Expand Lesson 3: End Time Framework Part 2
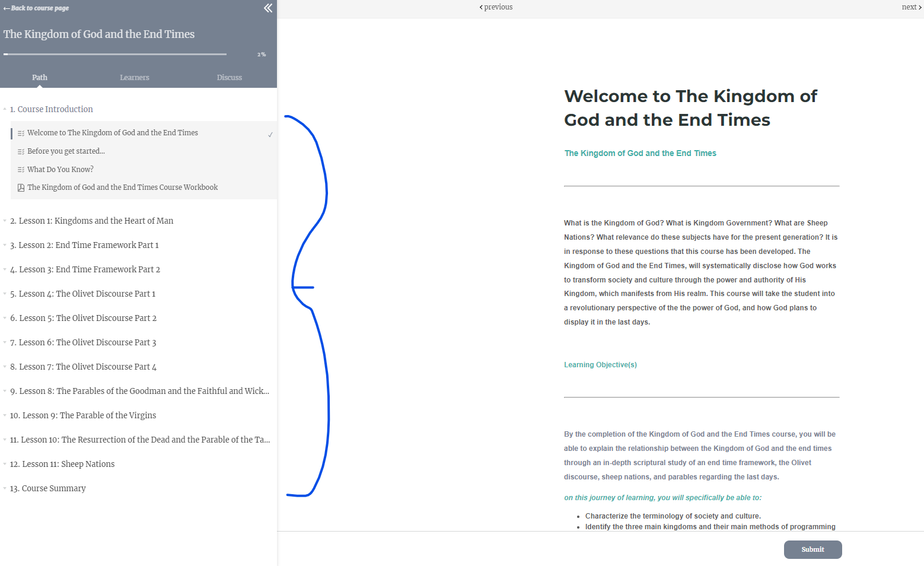Viewport: 924px width, 566px height. [x=5, y=269]
